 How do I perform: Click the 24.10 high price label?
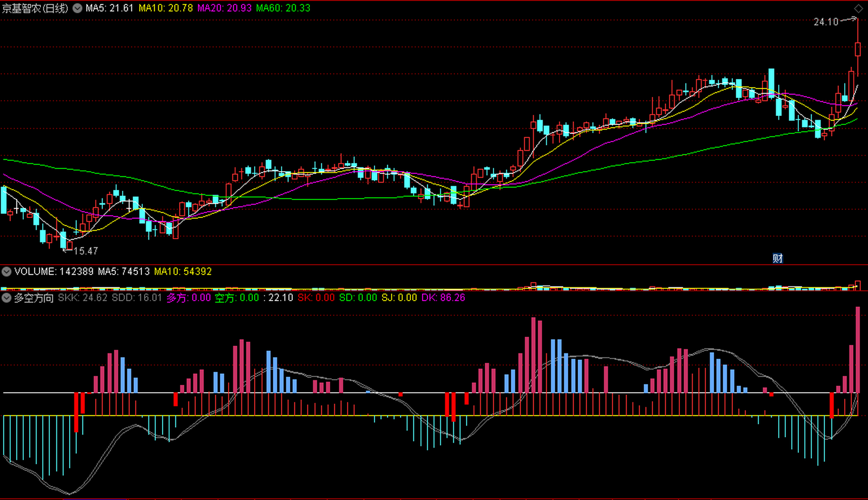[826, 22]
